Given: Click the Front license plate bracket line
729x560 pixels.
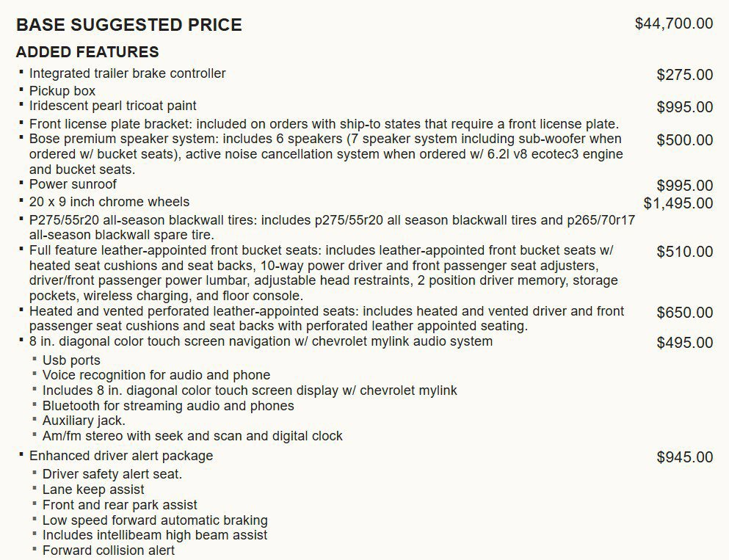Looking at the screenshot, I should point(324,124).
